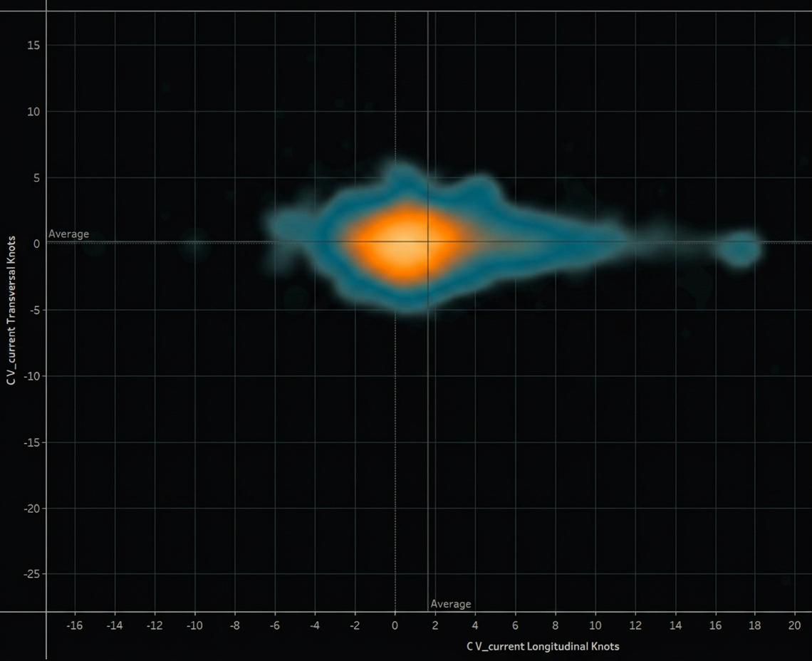
Task: Click the 'Average' label on the horizontal reference line
Action: point(69,234)
